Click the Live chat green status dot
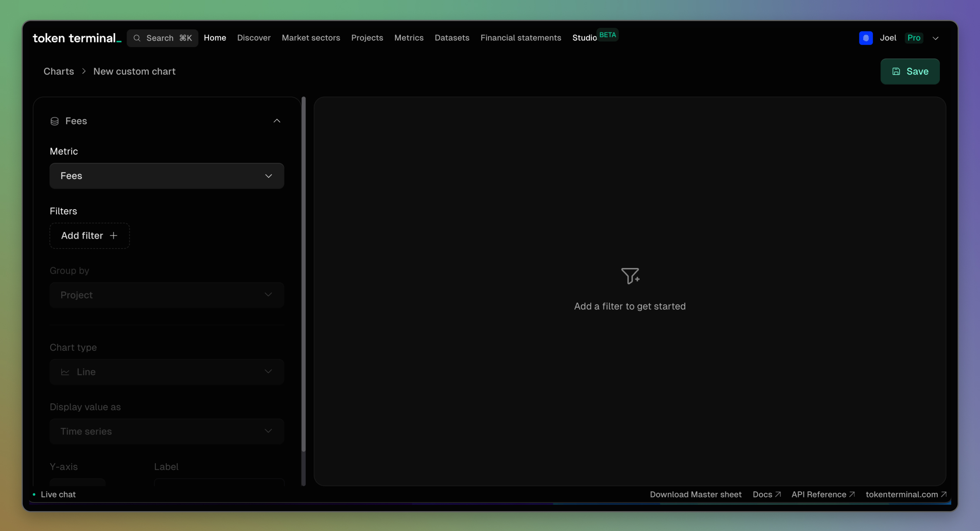 tap(34, 495)
